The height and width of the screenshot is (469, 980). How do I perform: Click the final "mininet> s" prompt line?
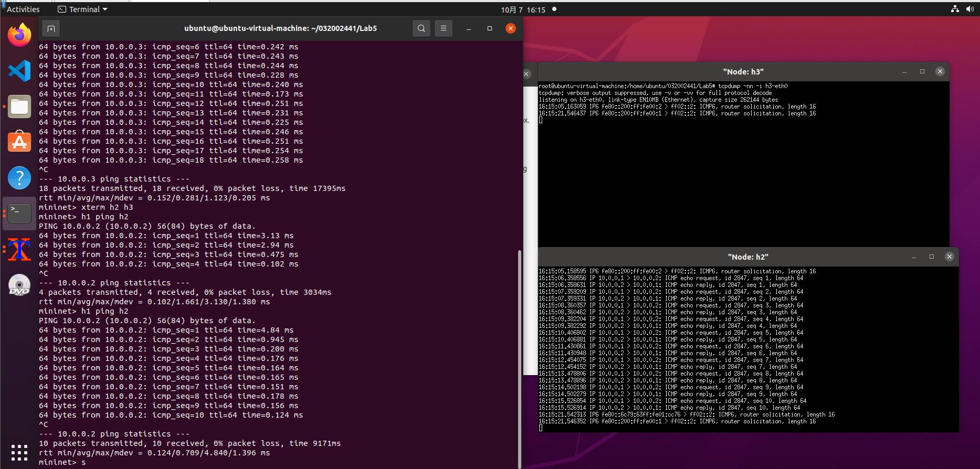(x=62, y=462)
